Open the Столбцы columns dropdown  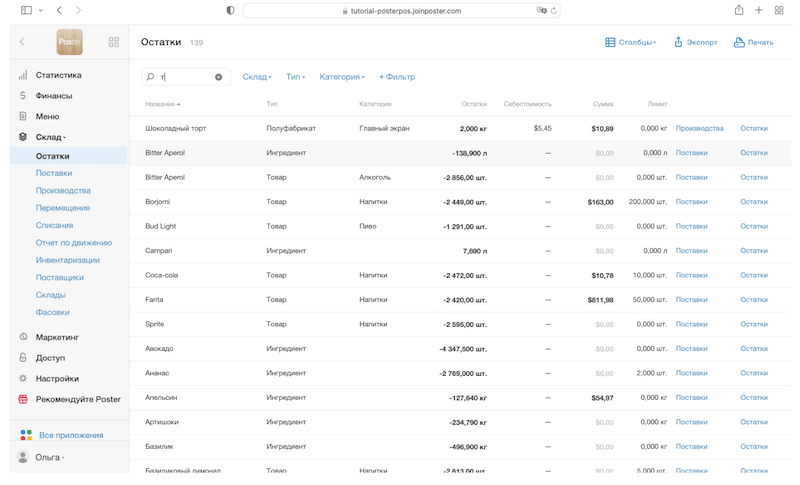(631, 42)
